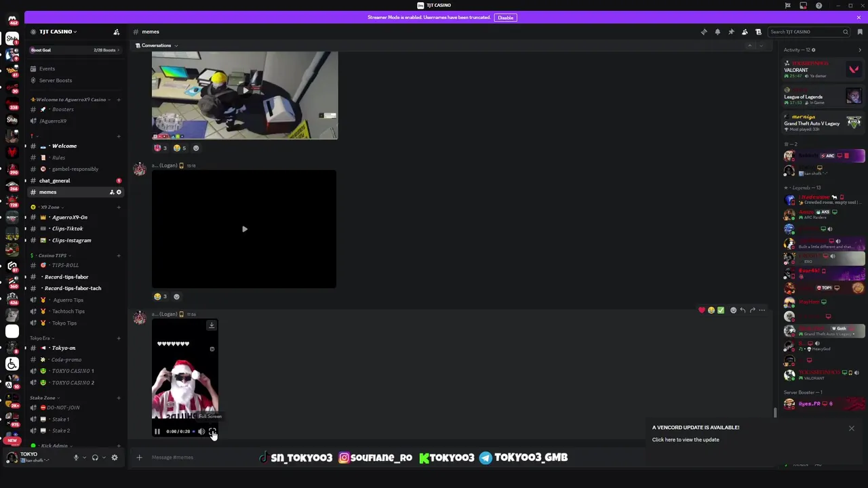Viewport: 868px width, 488px height.
Task: Disable Streamer Mode via Disable button
Action: (505, 18)
